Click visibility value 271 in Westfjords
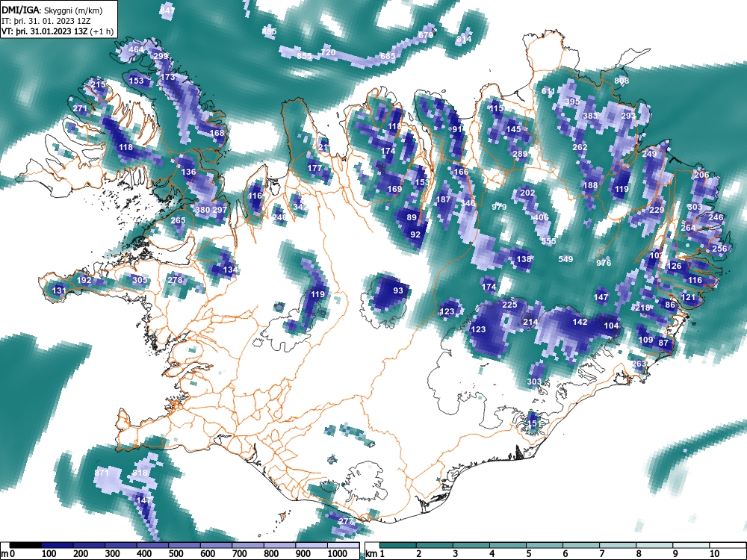Image resolution: width=747 pixels, height=560 pixels. (x=80, y=108)
